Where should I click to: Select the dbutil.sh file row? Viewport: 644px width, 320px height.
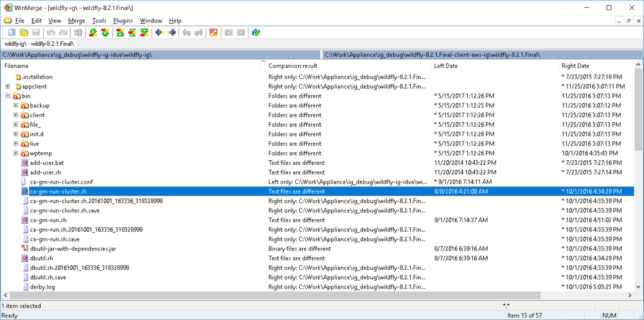[317, 258]
